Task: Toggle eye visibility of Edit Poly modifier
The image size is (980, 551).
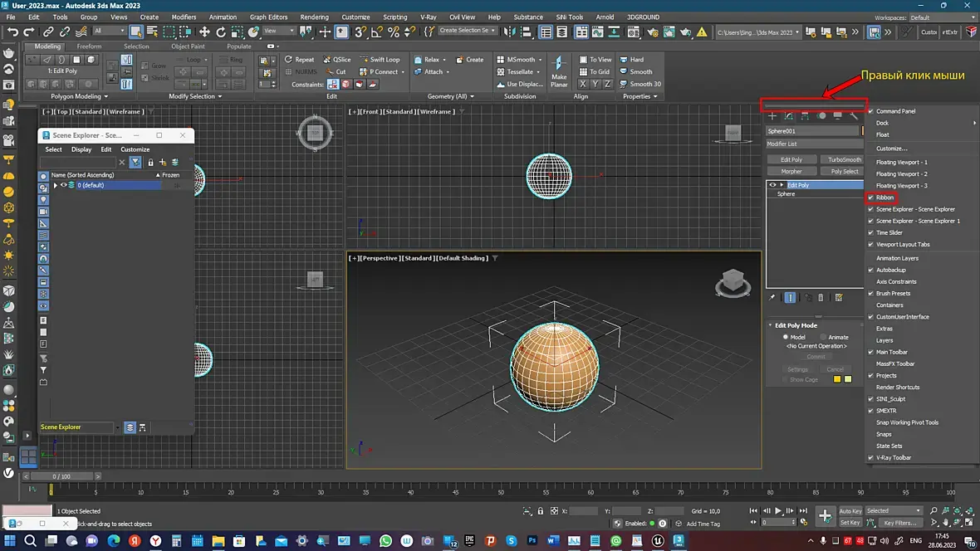Action: click(x=772, y=185)
